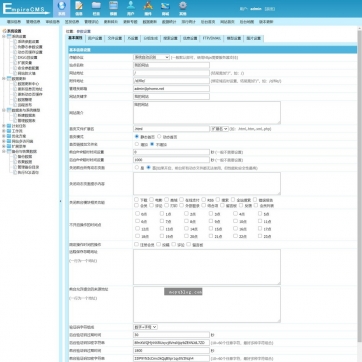Open the Plugins (插件) icon in header
The width and height of the screenshot is (362, 362).
pos(148,8)
